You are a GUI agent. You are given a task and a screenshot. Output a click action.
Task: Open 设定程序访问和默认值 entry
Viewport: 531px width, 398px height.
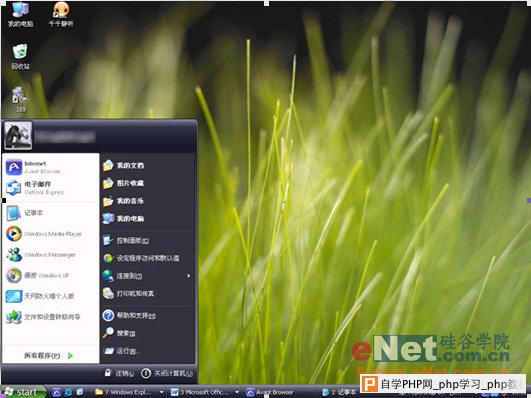tap(147, 258)
